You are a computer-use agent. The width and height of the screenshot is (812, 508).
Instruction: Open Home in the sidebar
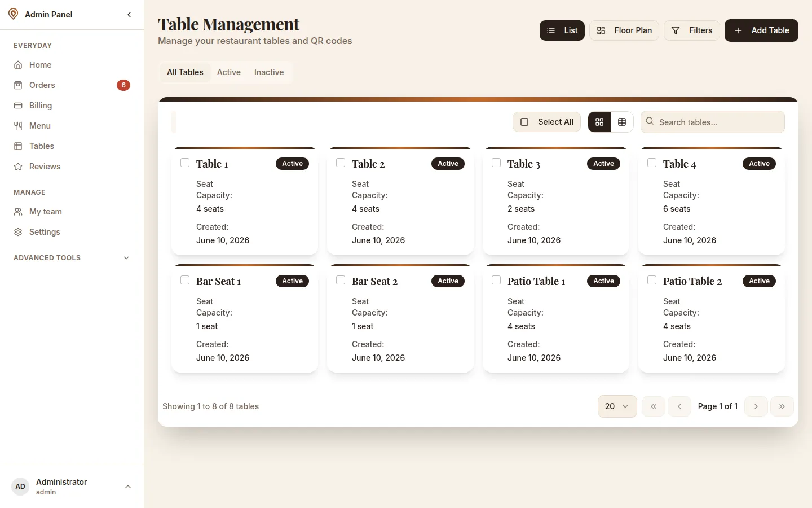72,65
